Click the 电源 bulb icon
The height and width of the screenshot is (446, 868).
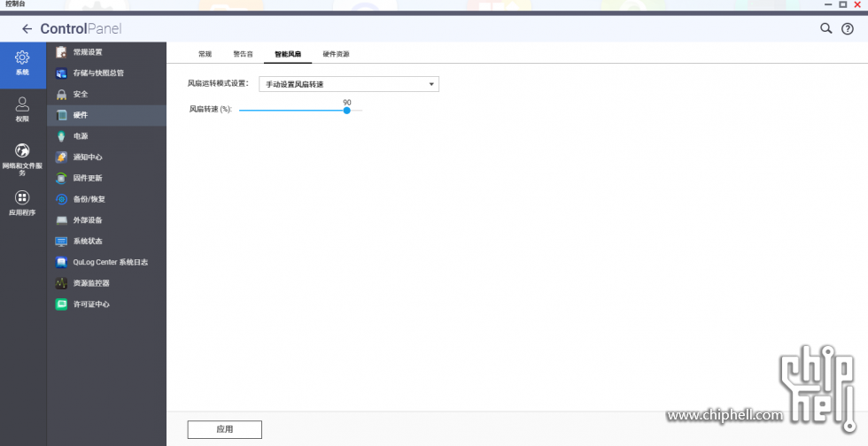coord(61,136)
